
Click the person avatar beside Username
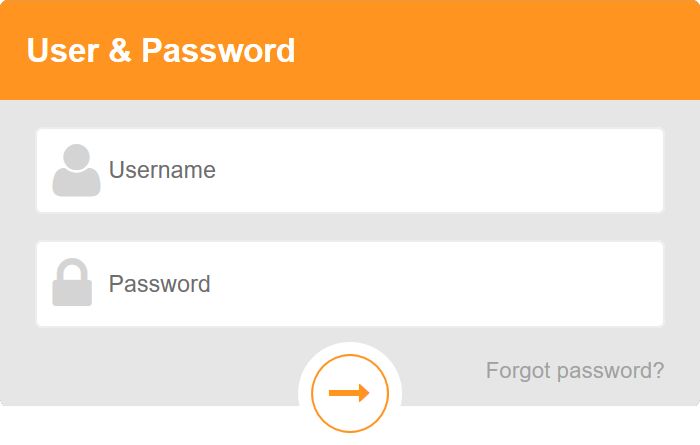76,170
